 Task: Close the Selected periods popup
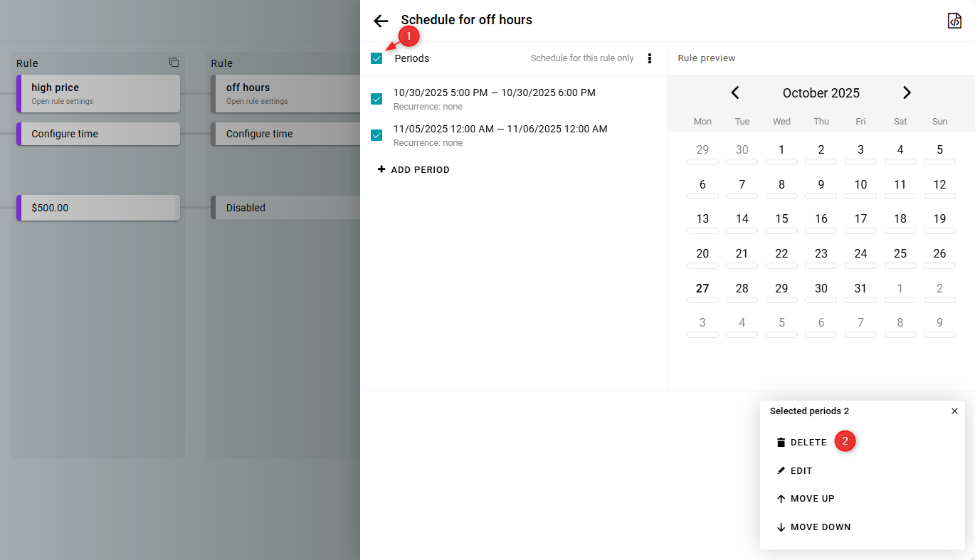[x=954, y=411]
